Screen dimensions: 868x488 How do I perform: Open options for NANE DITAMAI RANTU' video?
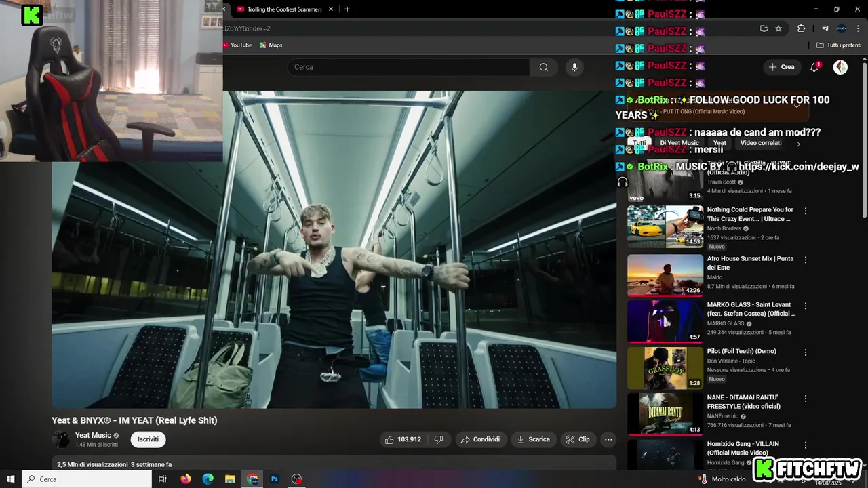coord(806,399)
